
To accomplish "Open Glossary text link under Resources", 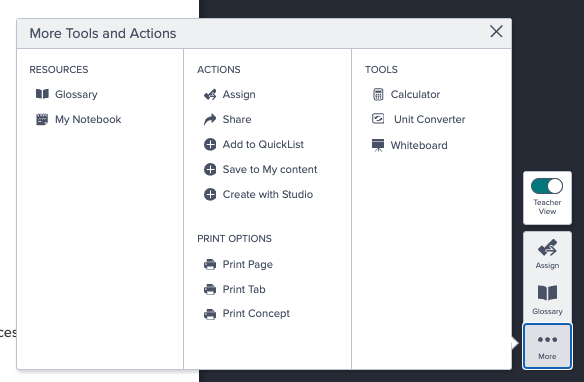I will [x=76, y=94].
